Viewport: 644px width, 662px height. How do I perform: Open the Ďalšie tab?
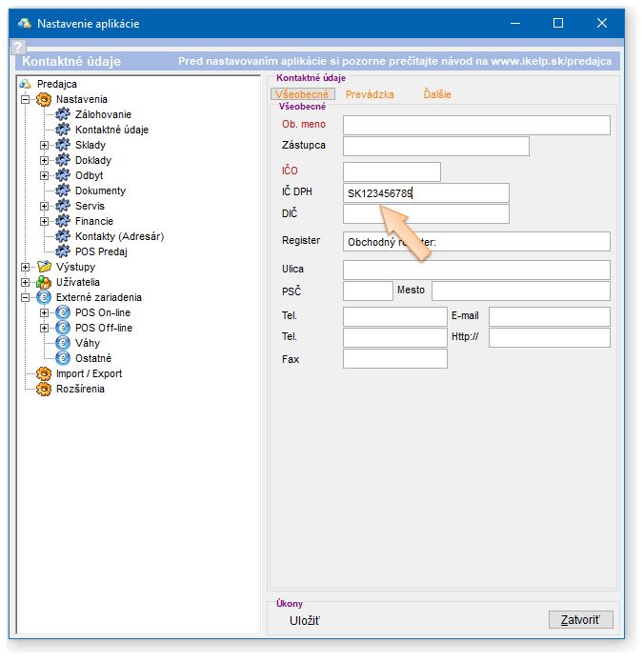coord(438,95)
